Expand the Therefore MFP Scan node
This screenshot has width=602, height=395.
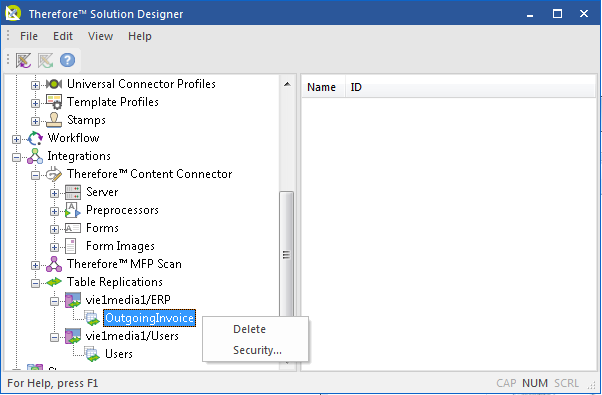[35, 266]
